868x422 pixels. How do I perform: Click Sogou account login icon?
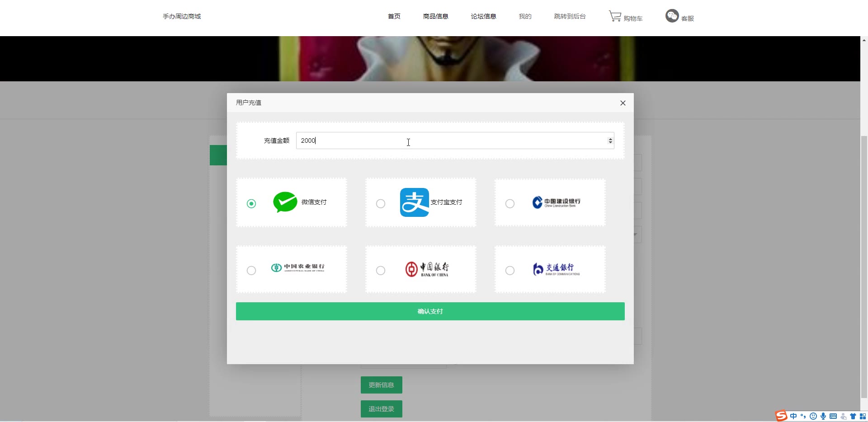[x=843, y=416]
